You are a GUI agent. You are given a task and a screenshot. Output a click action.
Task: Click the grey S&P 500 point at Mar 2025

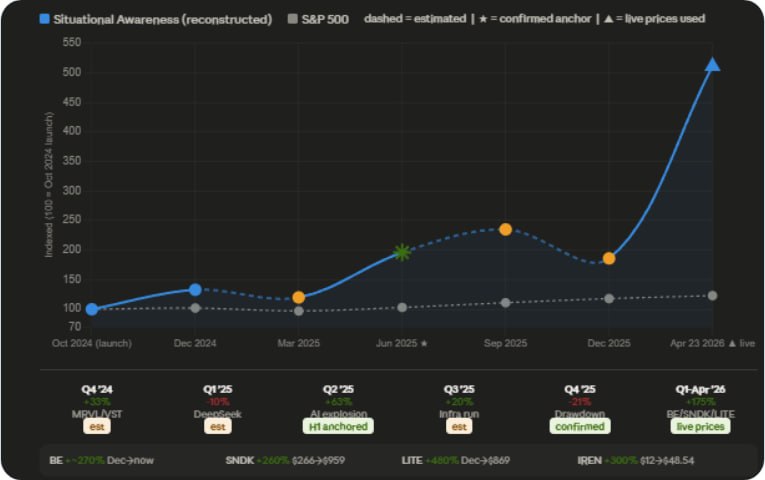(299, 311)
